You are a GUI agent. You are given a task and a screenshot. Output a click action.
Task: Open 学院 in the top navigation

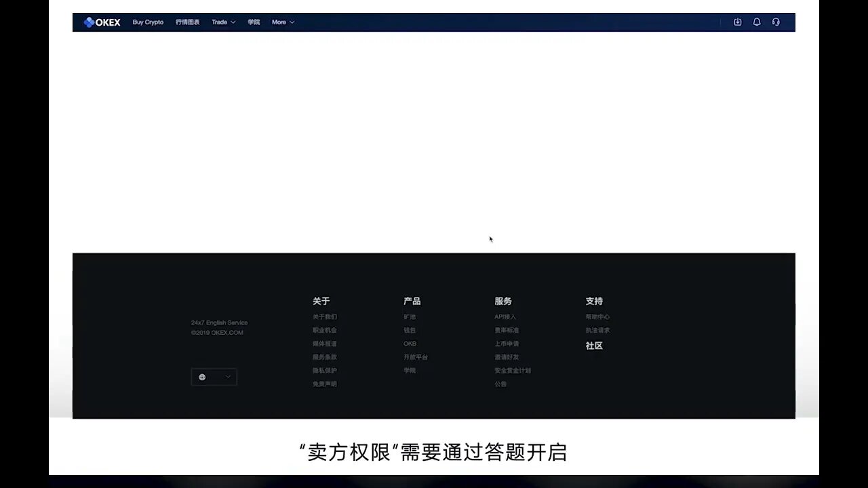254,22
